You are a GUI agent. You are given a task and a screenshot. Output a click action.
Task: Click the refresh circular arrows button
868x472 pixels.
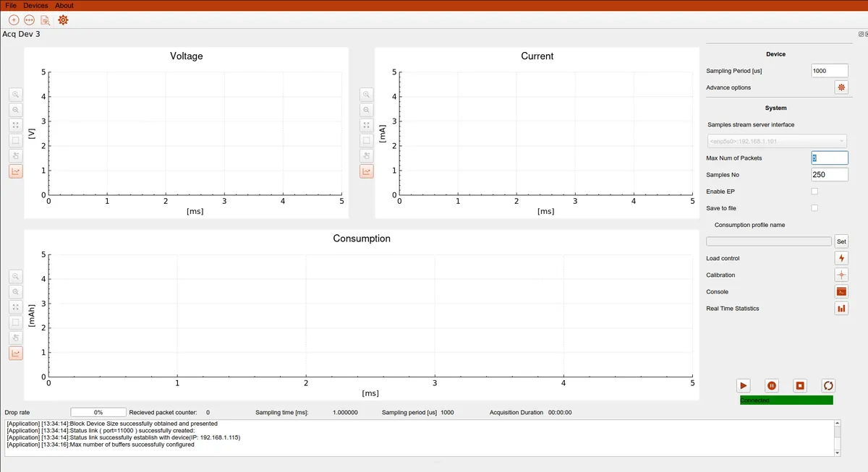(829, 386)
